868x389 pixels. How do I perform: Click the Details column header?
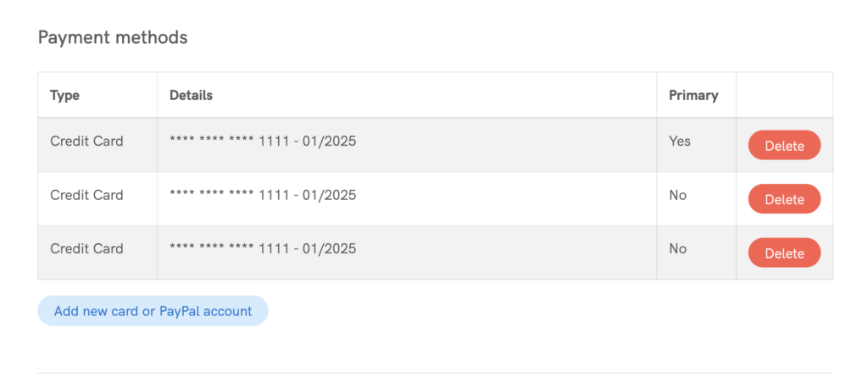coord(191,95)
